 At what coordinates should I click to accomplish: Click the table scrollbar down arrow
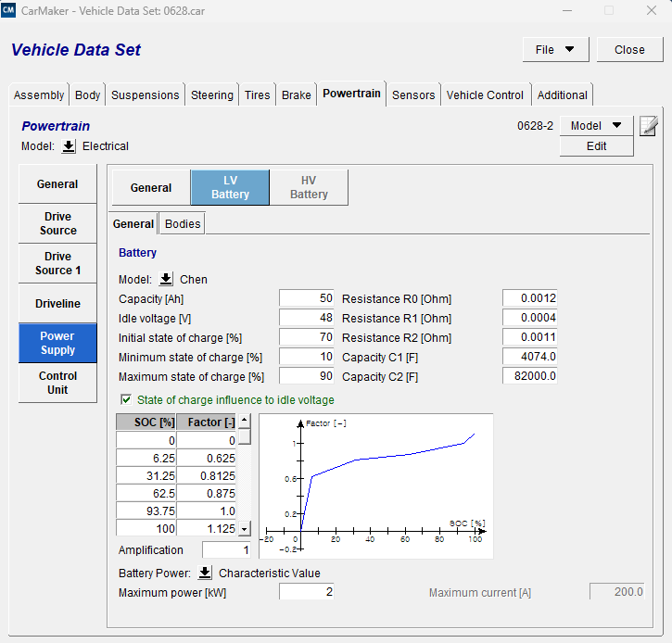244,529
